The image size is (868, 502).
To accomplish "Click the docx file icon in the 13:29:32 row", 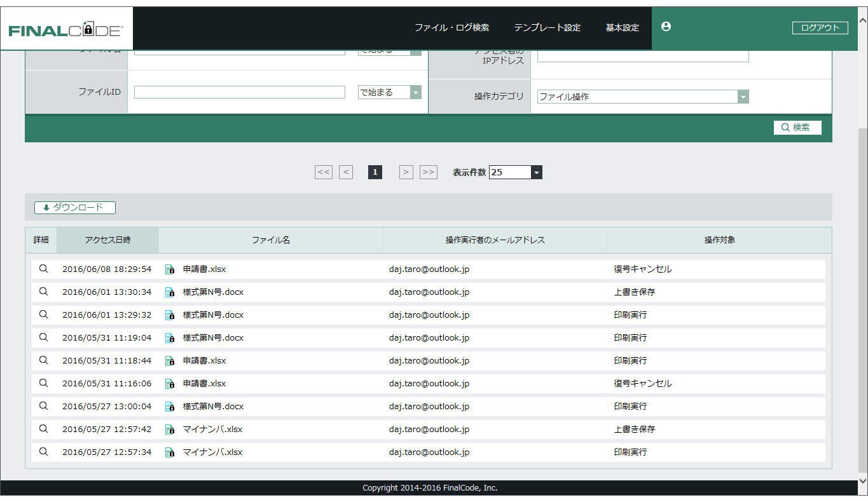I will (170, 315).
